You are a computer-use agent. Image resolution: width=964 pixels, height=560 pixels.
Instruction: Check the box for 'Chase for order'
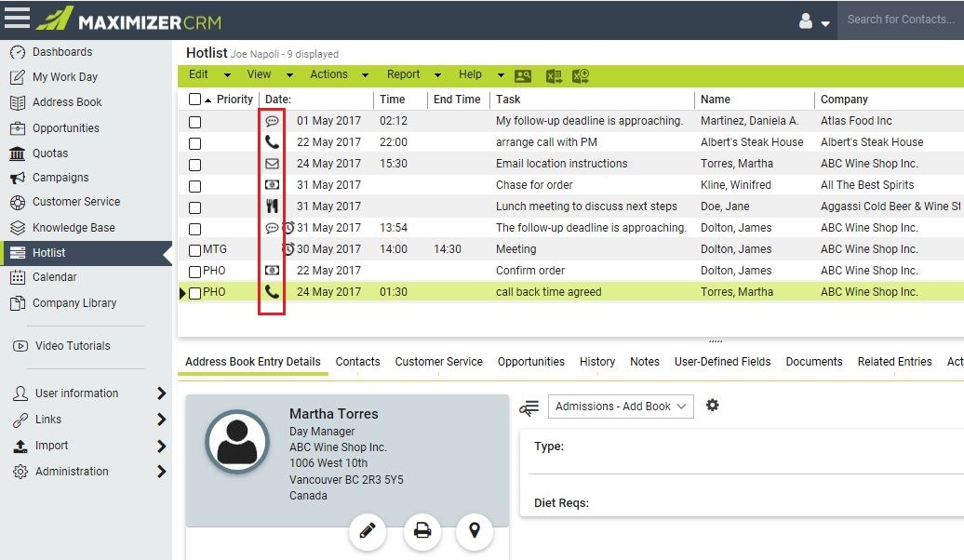click(x=194, y=186)
